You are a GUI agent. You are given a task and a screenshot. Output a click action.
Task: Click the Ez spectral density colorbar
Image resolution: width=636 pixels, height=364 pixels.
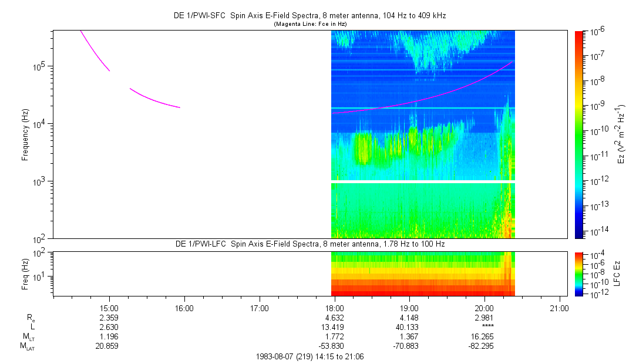(x=579, y=134)
